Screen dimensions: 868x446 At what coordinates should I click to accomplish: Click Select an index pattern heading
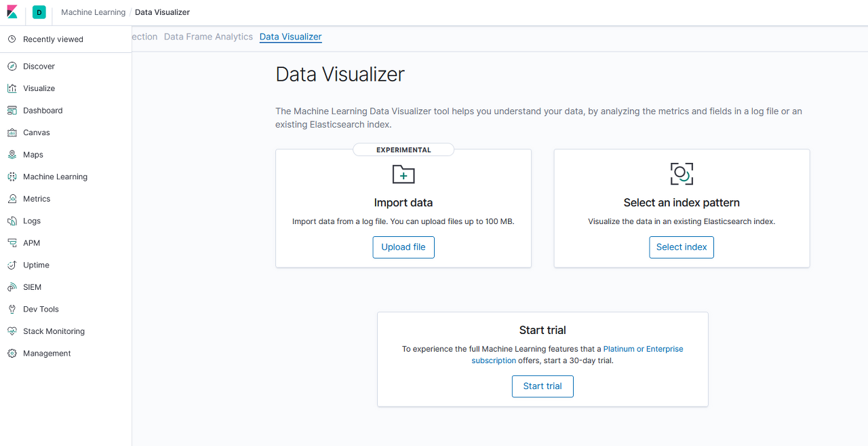click(682, 202)
